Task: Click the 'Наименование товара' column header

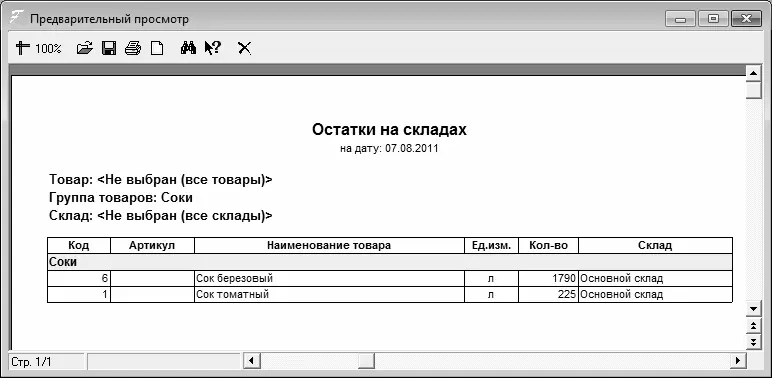Action: point(329,246)
